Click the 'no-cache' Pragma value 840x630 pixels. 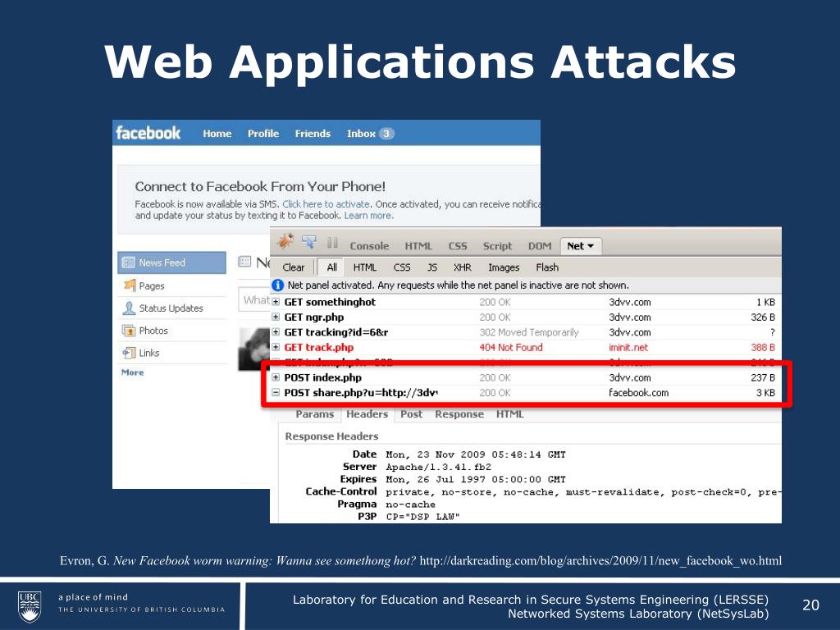410,504
